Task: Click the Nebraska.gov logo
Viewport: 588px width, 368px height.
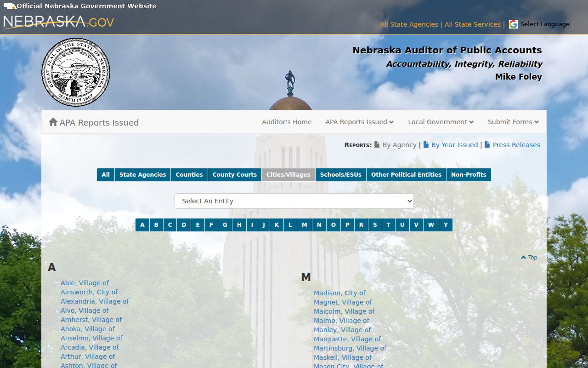Action: point(58,22)
